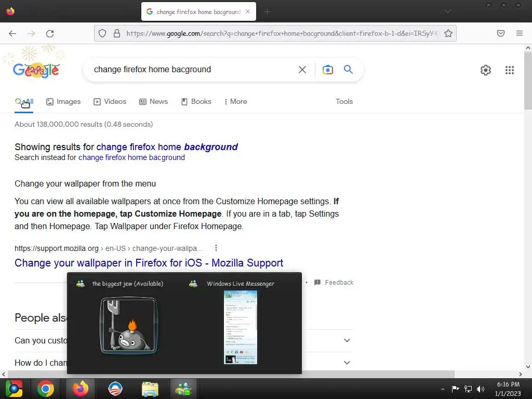Reload the current page
532x399 pixels.
click(50, 33)
